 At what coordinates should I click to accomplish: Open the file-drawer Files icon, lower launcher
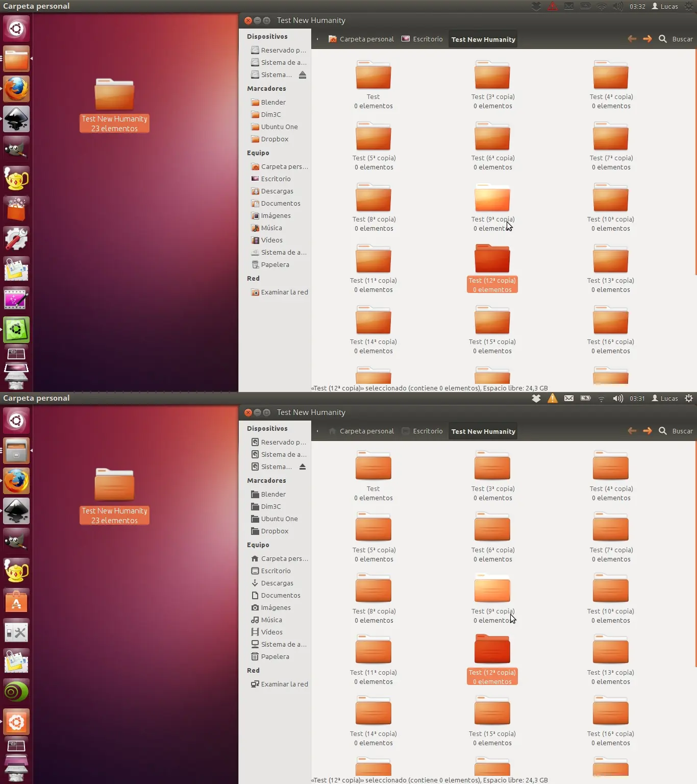[x=16, y=451]
